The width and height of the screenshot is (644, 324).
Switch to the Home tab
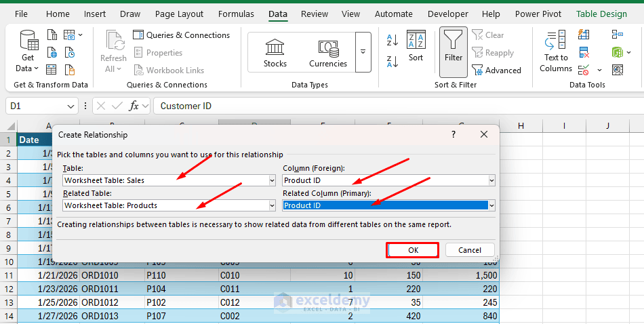[58, 14]
